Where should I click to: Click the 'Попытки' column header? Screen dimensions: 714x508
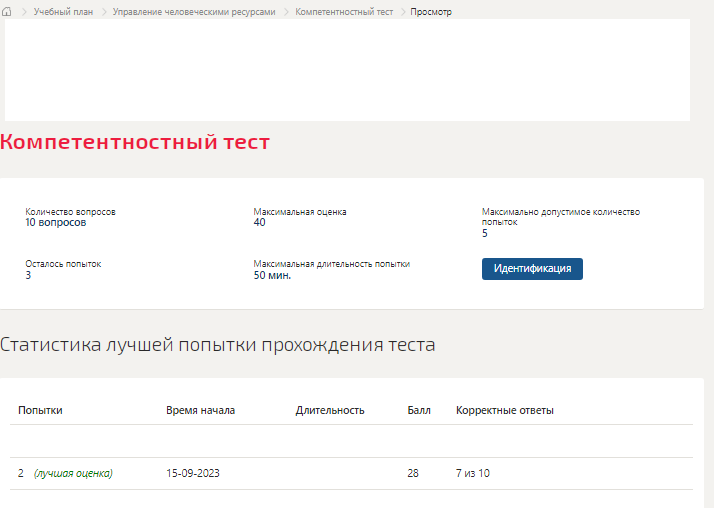[x=41, y=410]
